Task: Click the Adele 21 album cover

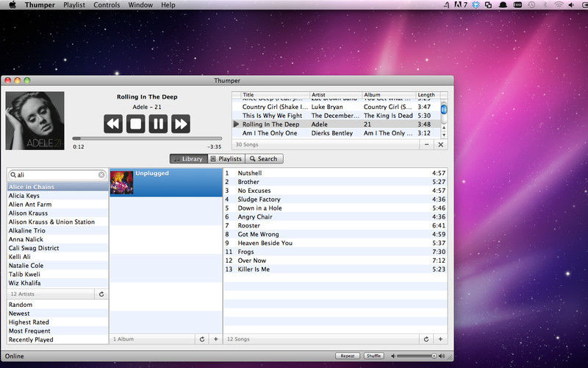Action: coord(35,121)
